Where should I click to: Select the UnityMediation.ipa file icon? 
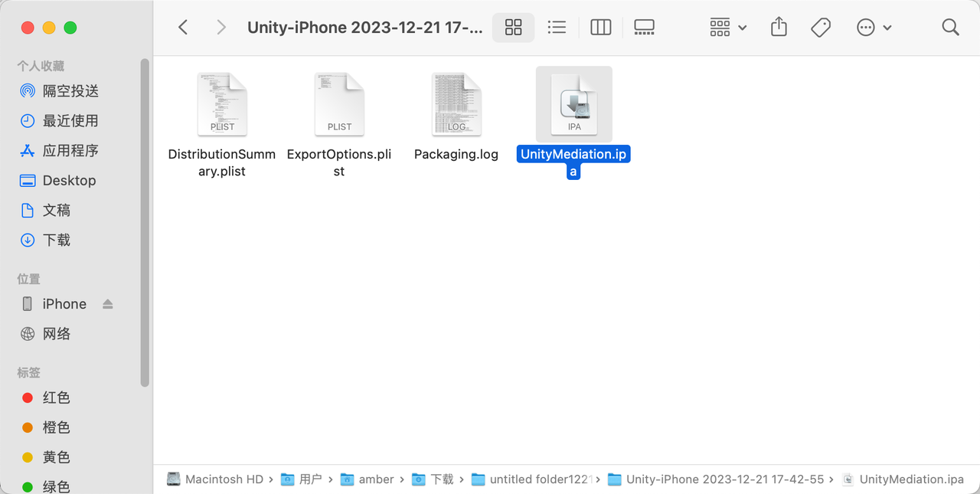click(x=574, y=104)
